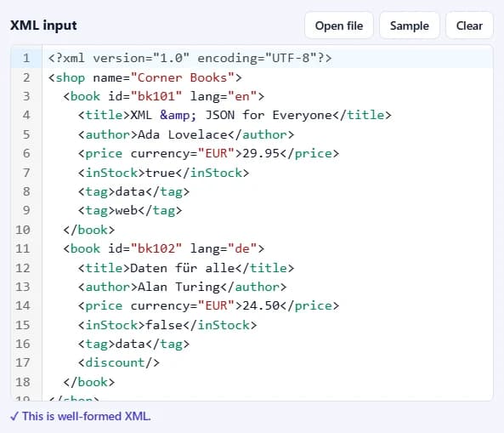Click the currency="EUR" attribute on line 6
Screen dimensions: 504x433
183,153
